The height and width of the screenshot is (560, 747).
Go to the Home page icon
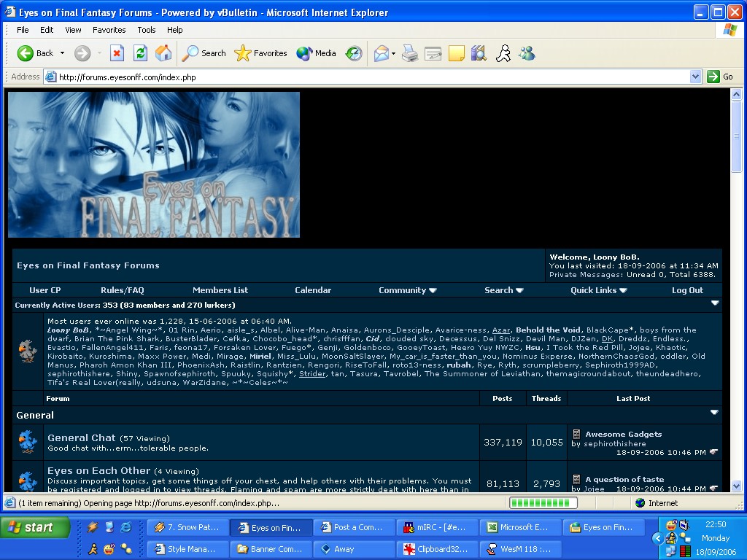(x=163, y=53)
